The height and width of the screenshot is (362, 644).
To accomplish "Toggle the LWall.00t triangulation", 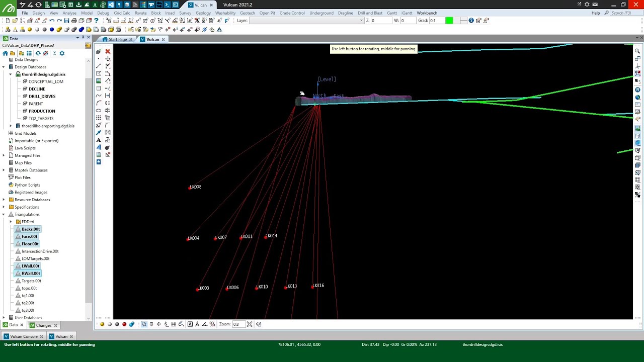I will click(x=31, y=266).
